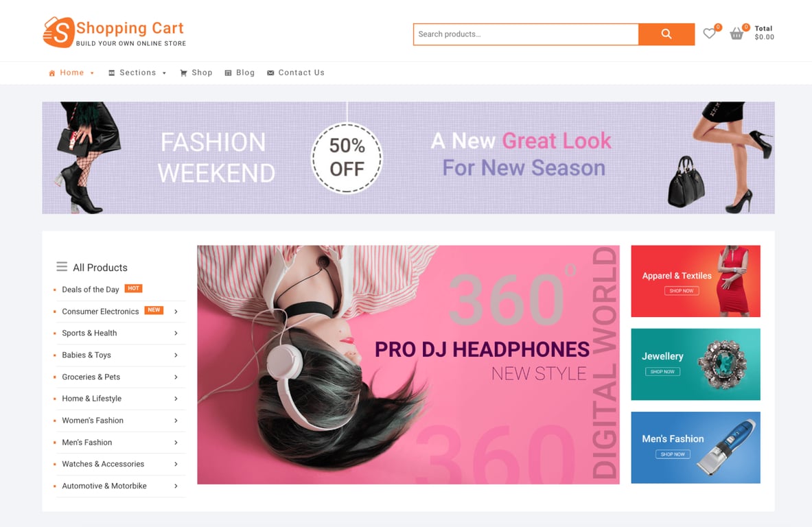Open the wishlist heart icon

709,34
